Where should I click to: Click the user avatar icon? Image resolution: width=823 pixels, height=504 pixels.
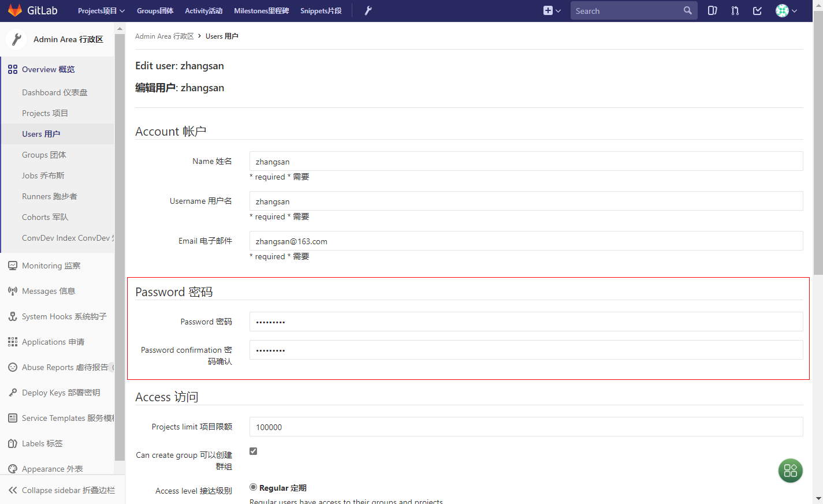pyautogui.click(x=782, y=10)
